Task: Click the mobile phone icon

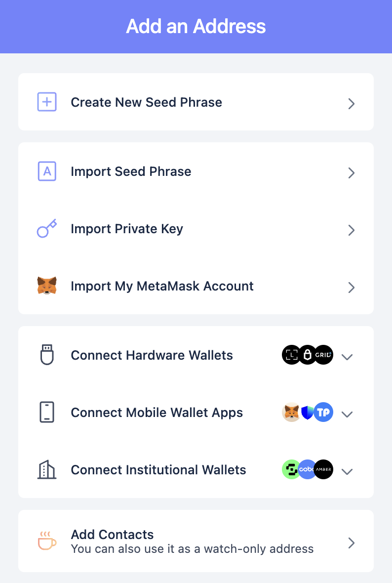Action: (x=47, y=412)
